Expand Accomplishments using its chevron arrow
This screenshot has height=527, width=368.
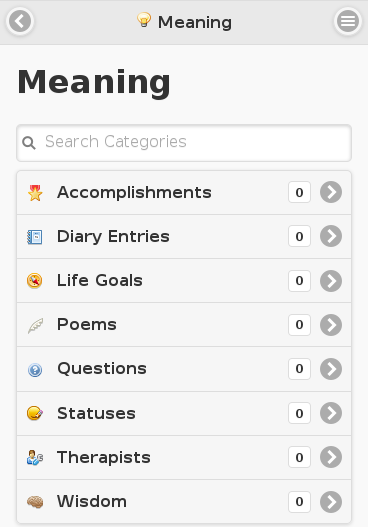(331, 192)
